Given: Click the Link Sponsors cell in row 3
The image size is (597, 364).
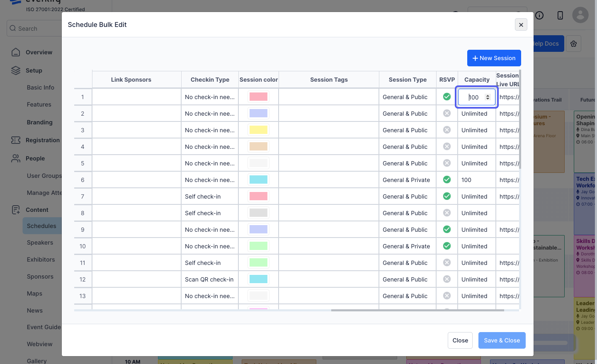Looking at the screenshot, I should pos(137,130).
